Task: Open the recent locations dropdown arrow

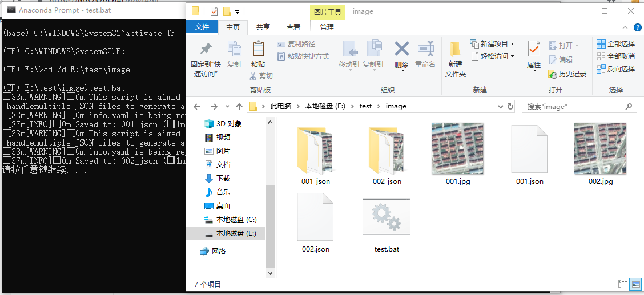Action: point(227,107)
